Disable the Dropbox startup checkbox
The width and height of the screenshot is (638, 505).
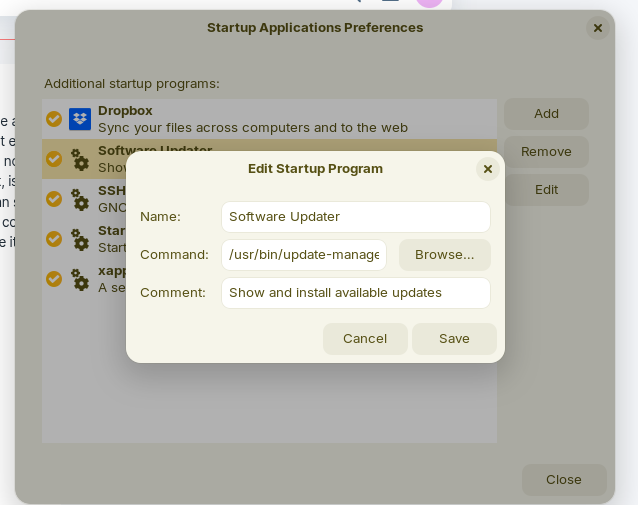click(54, 119)
